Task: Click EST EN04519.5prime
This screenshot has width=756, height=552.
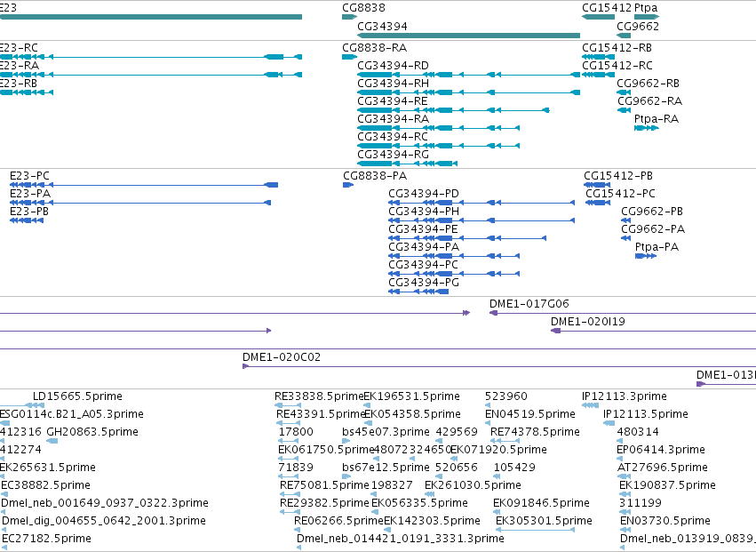Action: click(x=529, y=414)
